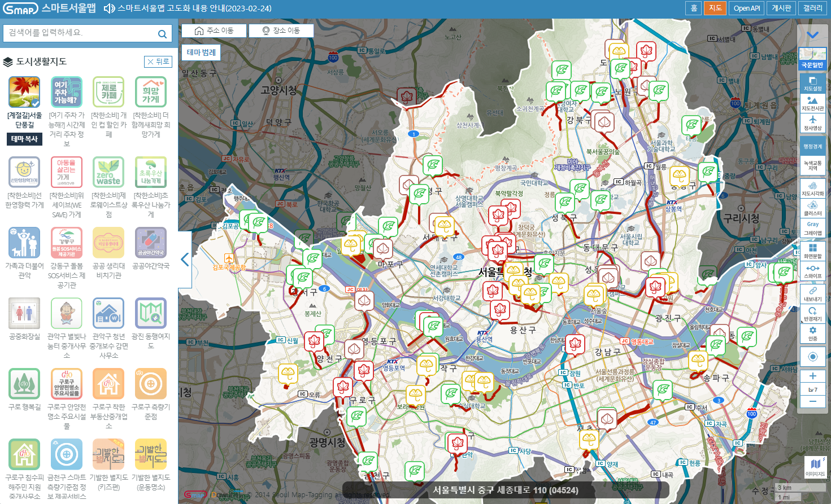This screenshot has width=831, height=504.
Task: Switch to 지도전시관 map gallery view
Action: point(813,104)
